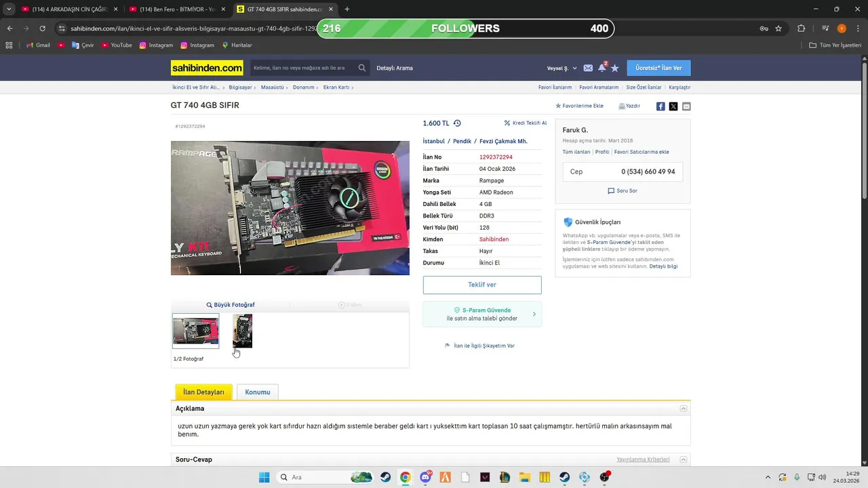868x488 pixels.
Task: Show hidden system tray icons
Action: pos(768,477)
